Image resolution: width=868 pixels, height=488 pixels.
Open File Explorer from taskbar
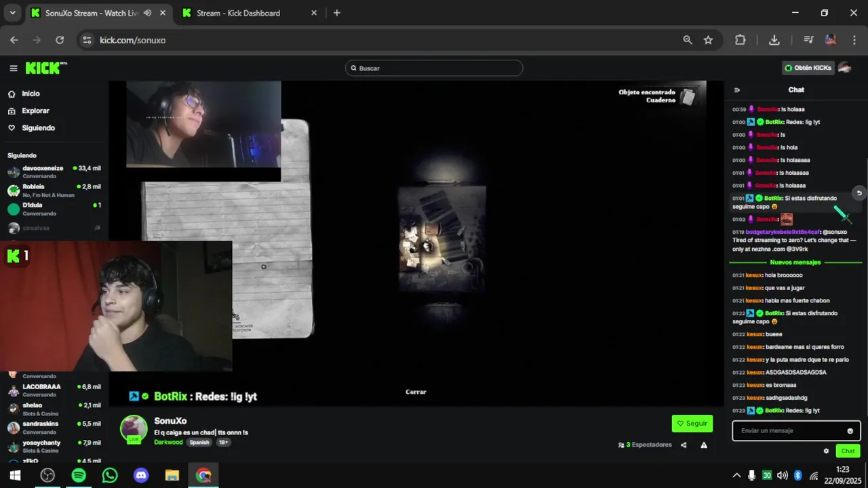coord(172,475)
